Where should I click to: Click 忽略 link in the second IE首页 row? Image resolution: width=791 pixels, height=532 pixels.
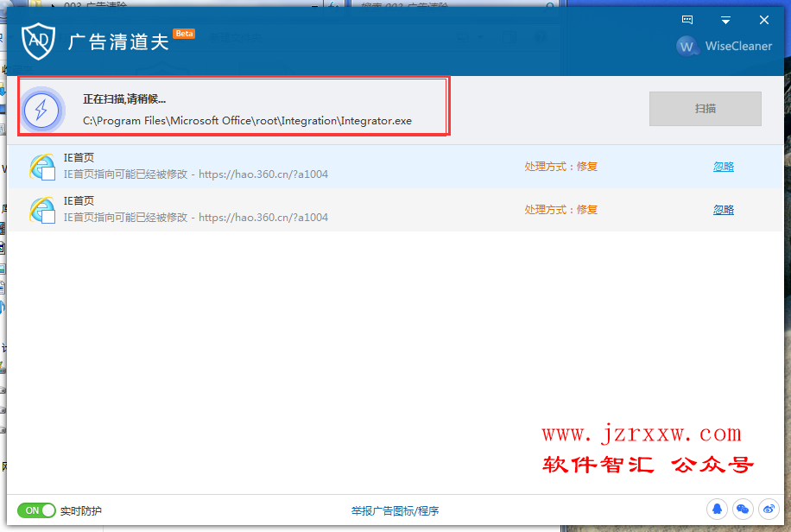pyautogui.click(x=724, y=210)
